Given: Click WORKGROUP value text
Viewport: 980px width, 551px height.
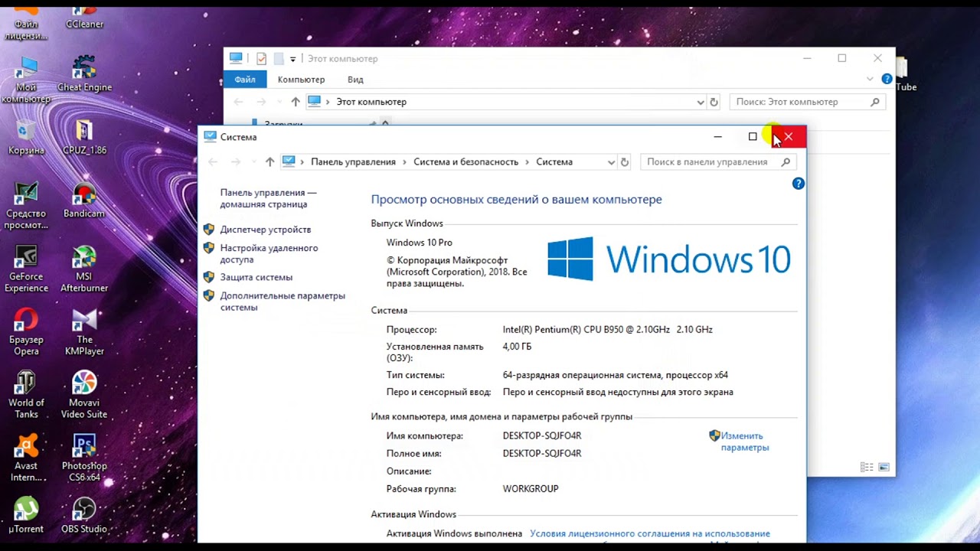Looking at the screenshot, I should pos(531,489).
